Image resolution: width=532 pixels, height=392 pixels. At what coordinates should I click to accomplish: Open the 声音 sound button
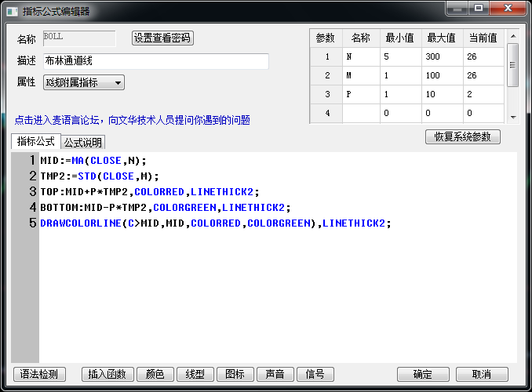pos(275,374)
